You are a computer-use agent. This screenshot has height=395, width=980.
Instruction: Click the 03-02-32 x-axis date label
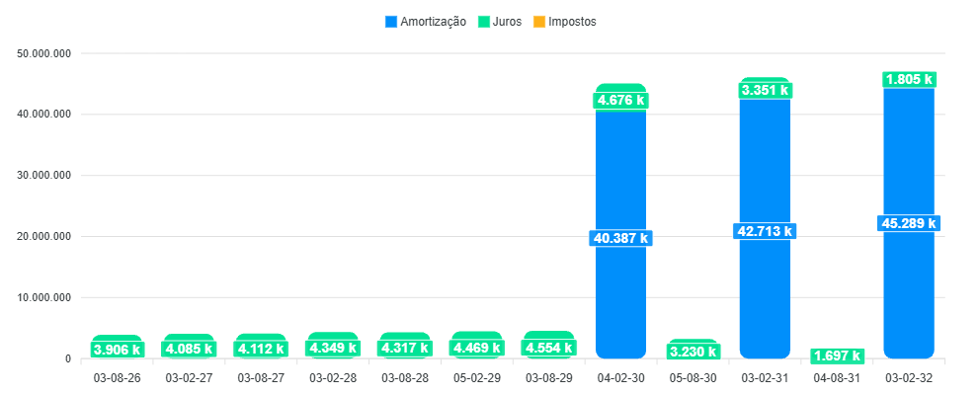point(909,377)
